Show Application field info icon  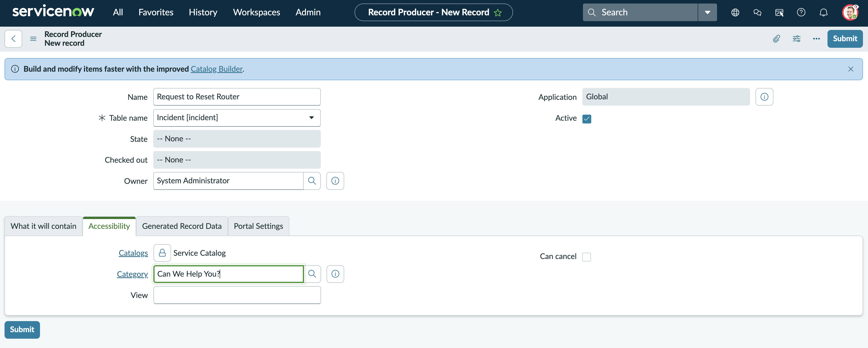click(x=764, y=97)
